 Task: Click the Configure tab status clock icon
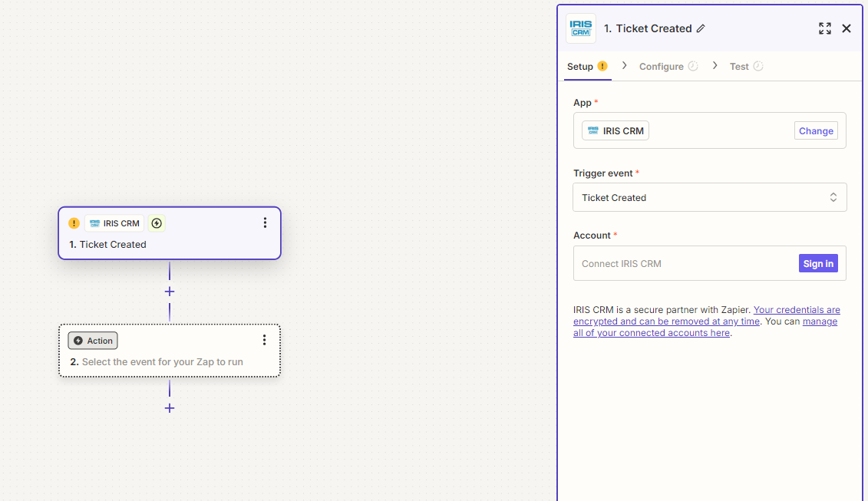click(x=693, y=66)
